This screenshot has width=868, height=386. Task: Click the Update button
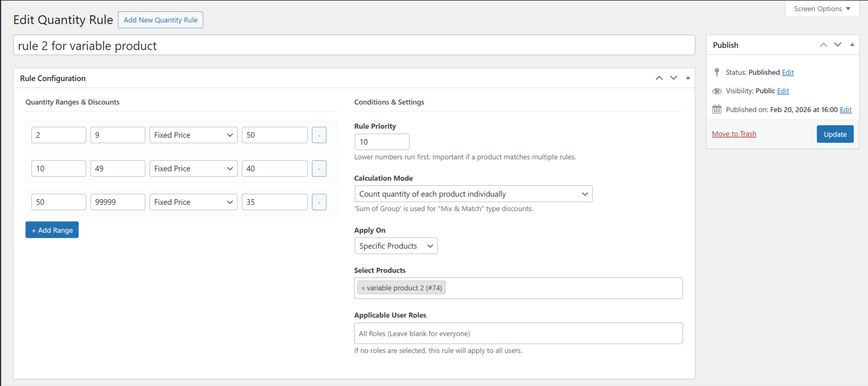pyautogui.click(x=835, y=134)
